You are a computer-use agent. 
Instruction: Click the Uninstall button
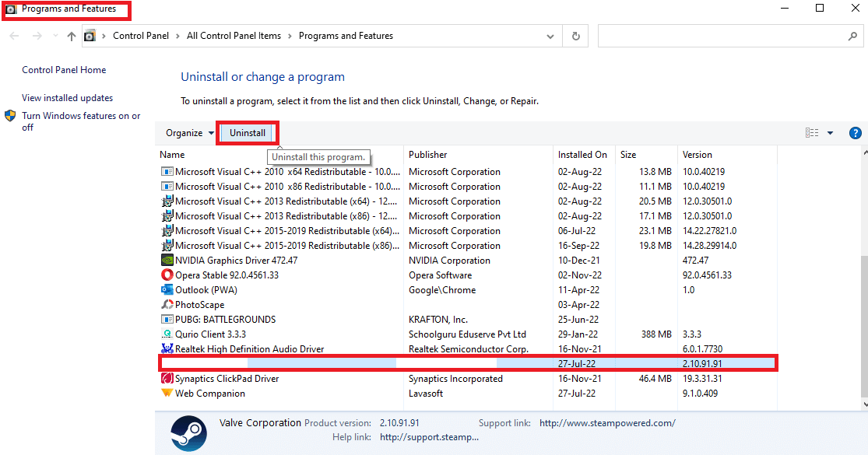point(247,132)
